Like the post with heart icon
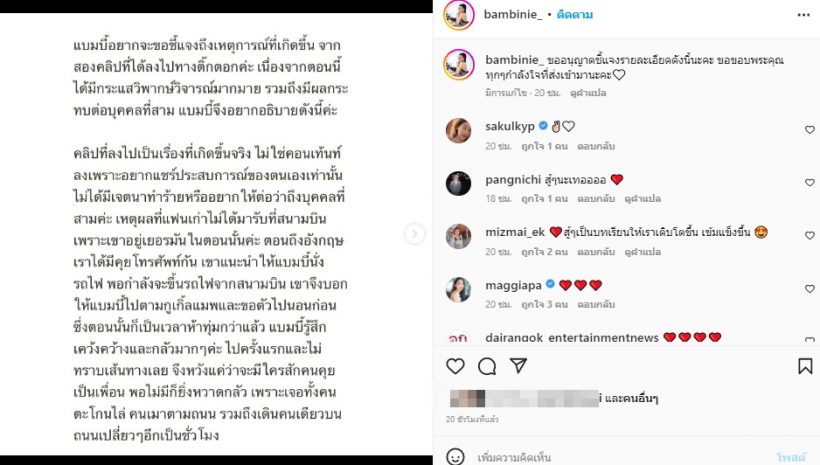 point(455,366)
